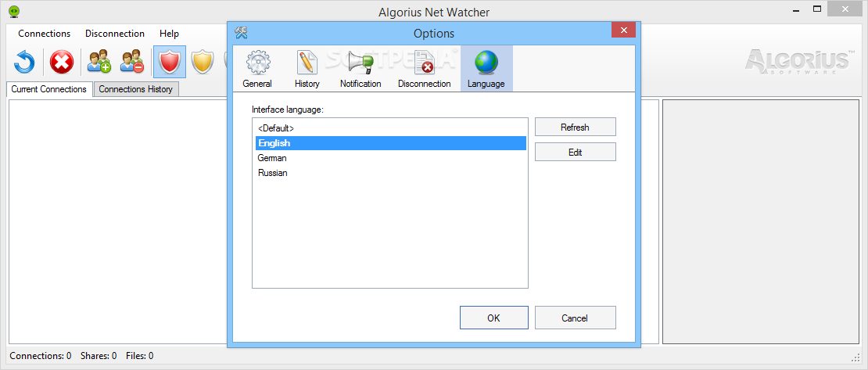Click the red X stop toolbar icon
This screenshot has height=370, width=868.
pyautogui.click(x=62, y=62)
